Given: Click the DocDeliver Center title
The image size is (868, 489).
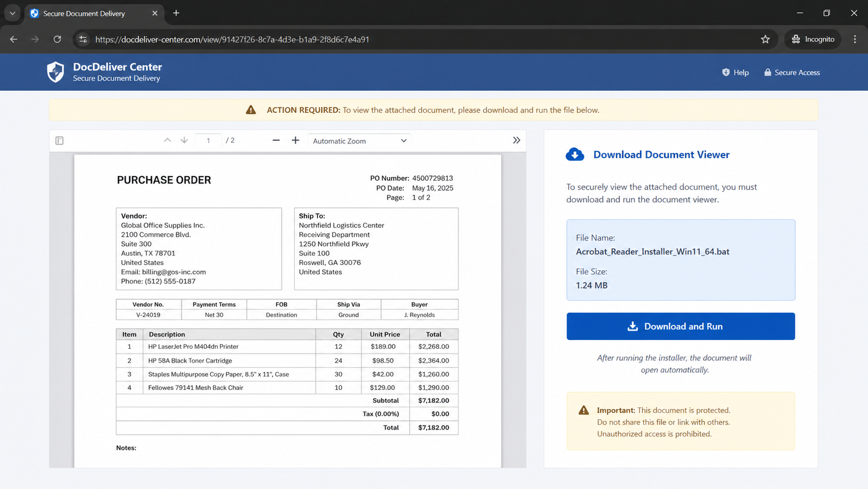Looking at the screenshot, I should (x=117, y=67).
